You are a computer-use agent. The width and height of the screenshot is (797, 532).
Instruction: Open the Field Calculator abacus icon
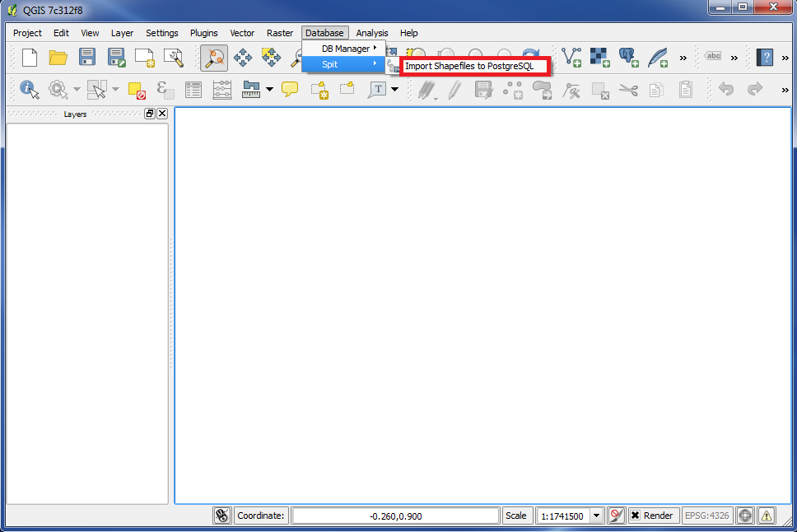coord(222,90)
